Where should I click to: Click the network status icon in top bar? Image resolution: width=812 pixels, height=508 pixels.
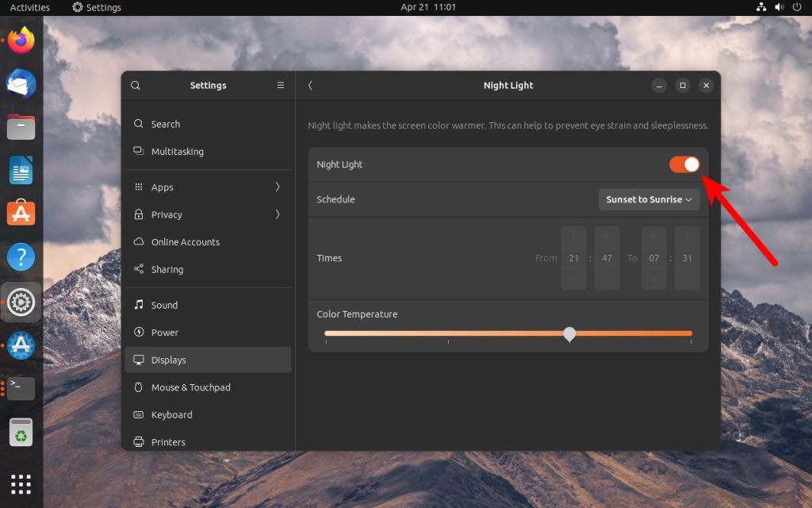coord(760,7)
